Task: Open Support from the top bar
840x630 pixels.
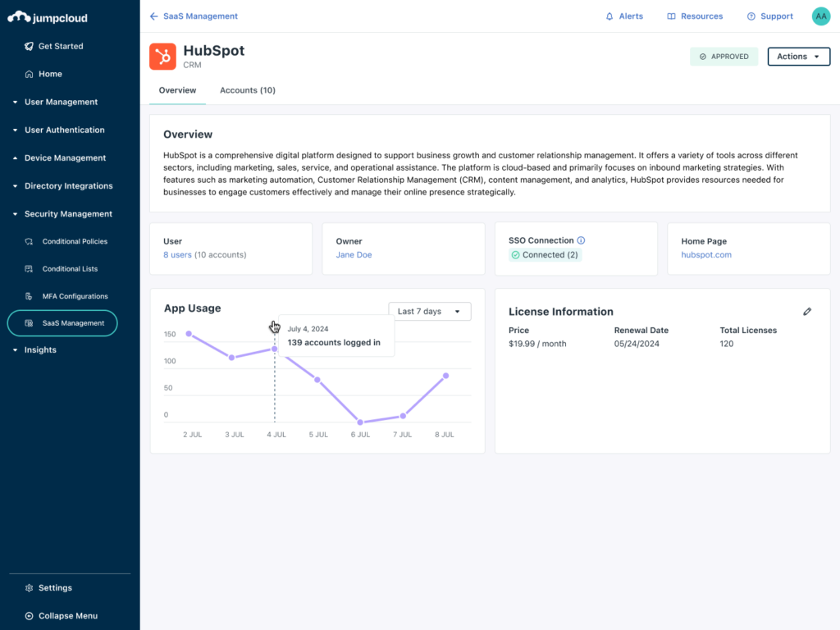Action: point(769,16)
